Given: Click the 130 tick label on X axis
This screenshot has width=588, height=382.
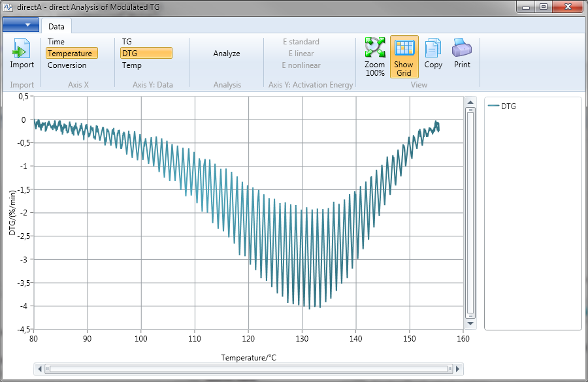Looking at the screenshot, I should click(302, 338).
